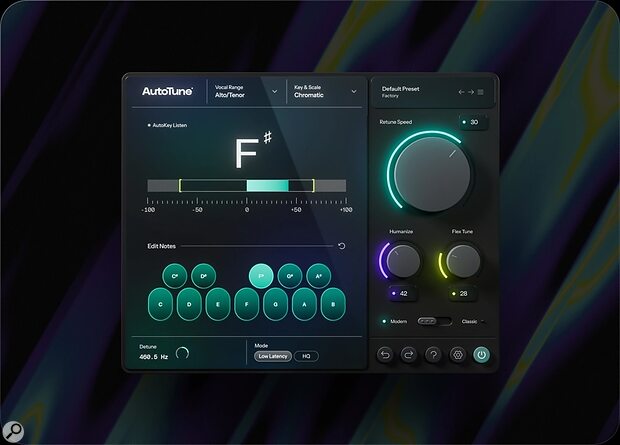Toggle the G# note key

click(x=290, y=276)
